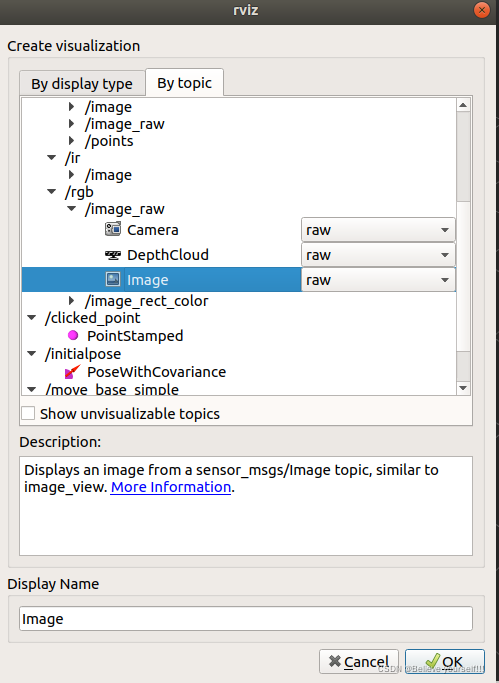Select the DepthCloud row
The image size is (499, 683).
pyautogui.click(x=168, y=255)
